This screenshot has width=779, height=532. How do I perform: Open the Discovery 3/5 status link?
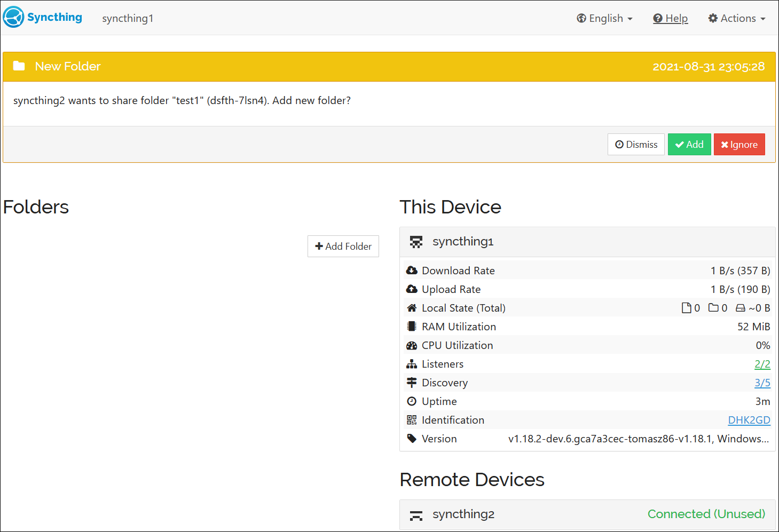[x=762, y=382]
